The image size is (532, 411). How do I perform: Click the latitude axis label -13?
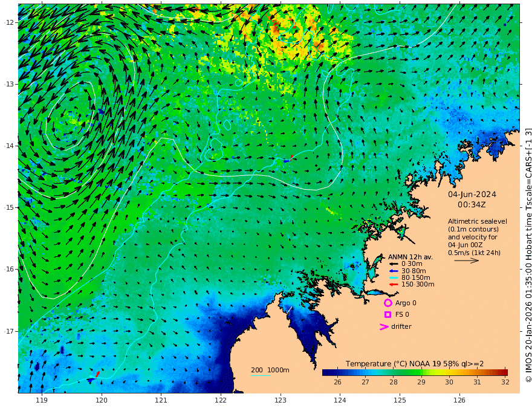click(x=9, y=84)
